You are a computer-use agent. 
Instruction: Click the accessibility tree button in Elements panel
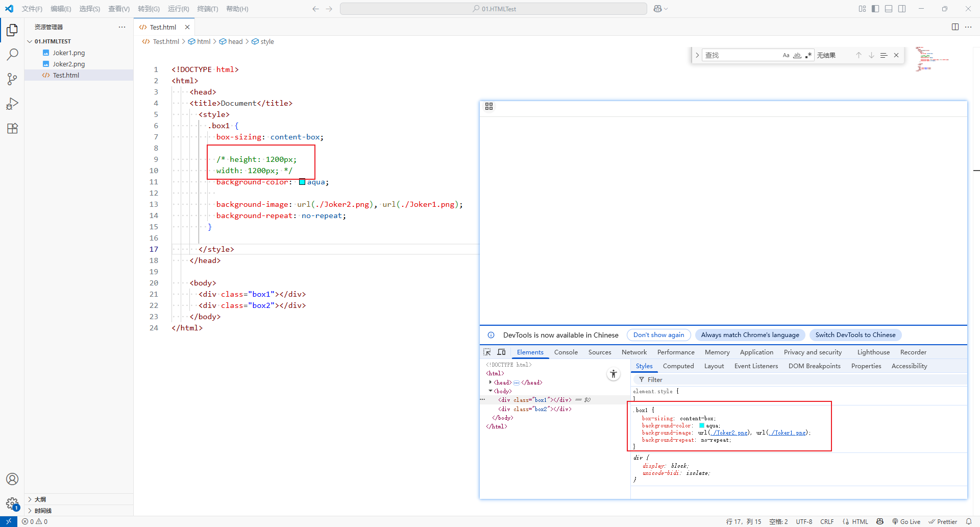click(x=614, y=374)
